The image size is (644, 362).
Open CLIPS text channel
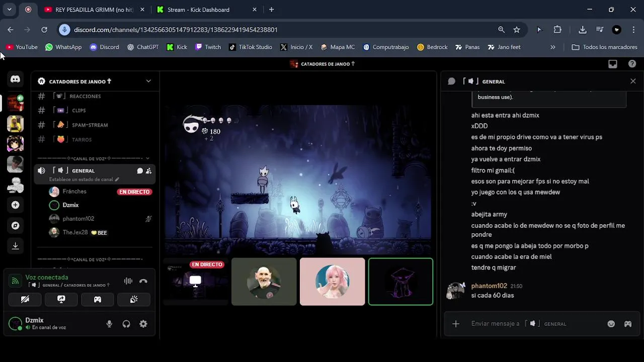tap(95, 110)
